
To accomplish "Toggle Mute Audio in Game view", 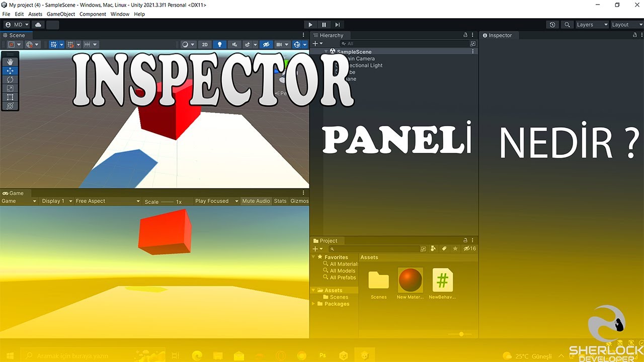I will coord(256,201).
